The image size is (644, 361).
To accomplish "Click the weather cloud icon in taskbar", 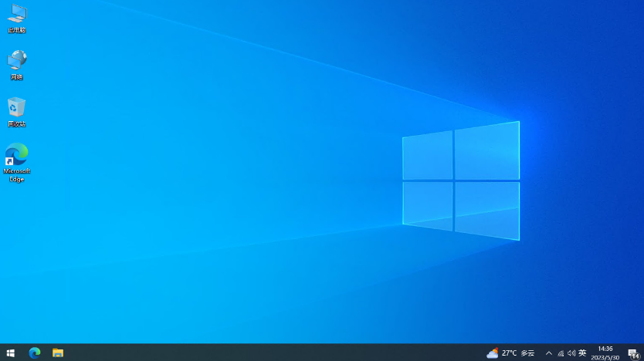I will pyautogui.click(x=492, y=353).
